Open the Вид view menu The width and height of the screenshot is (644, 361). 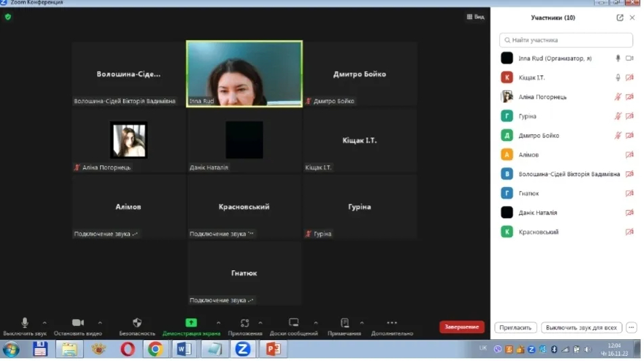tap(475, 17)
